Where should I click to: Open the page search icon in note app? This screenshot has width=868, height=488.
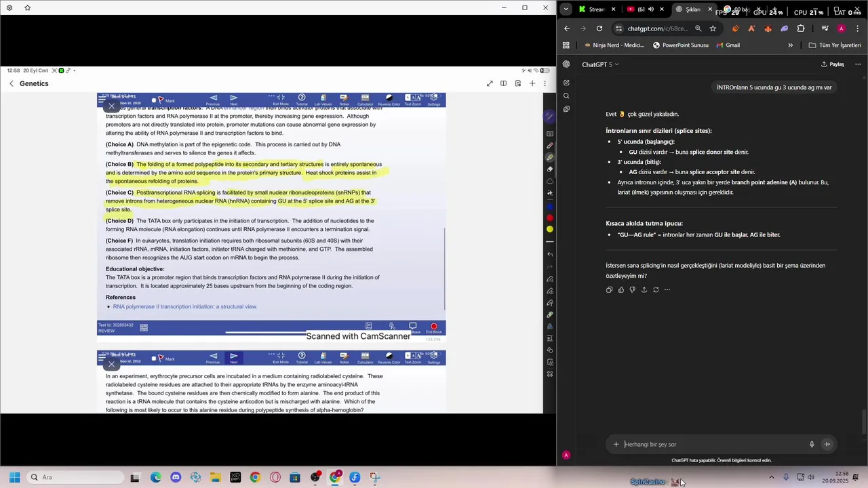pyautogui.click(x=517, y=83)
